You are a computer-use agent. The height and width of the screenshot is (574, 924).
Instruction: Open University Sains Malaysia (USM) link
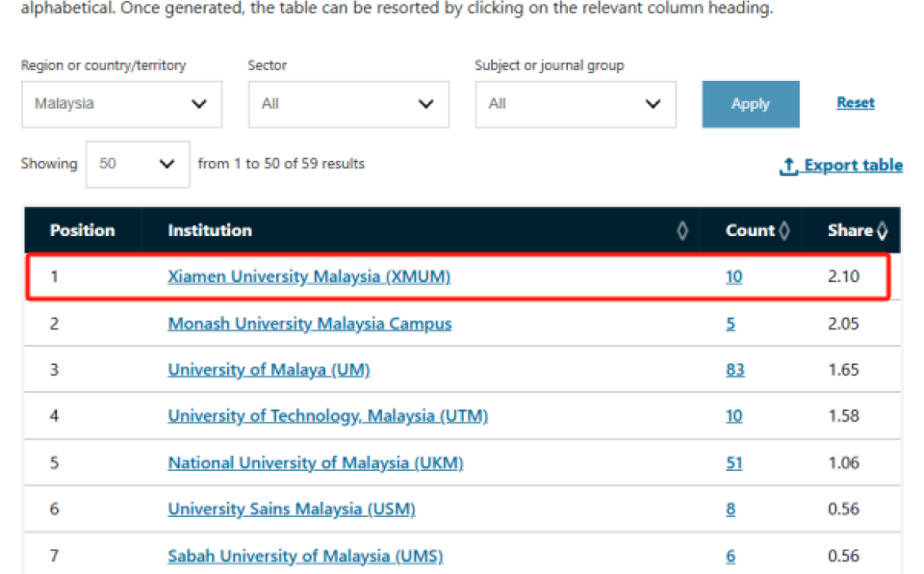pos(291,509)
